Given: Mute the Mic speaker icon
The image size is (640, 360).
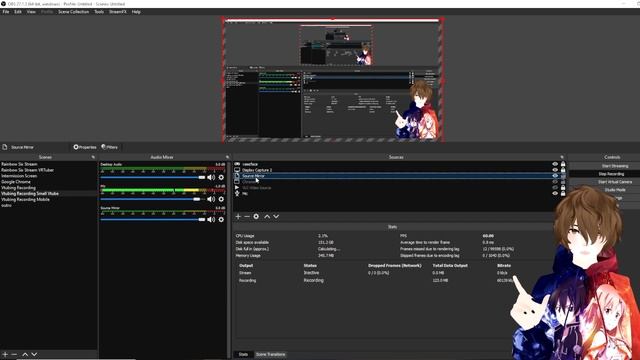Looking at the screenshot, I should (211, 199).
